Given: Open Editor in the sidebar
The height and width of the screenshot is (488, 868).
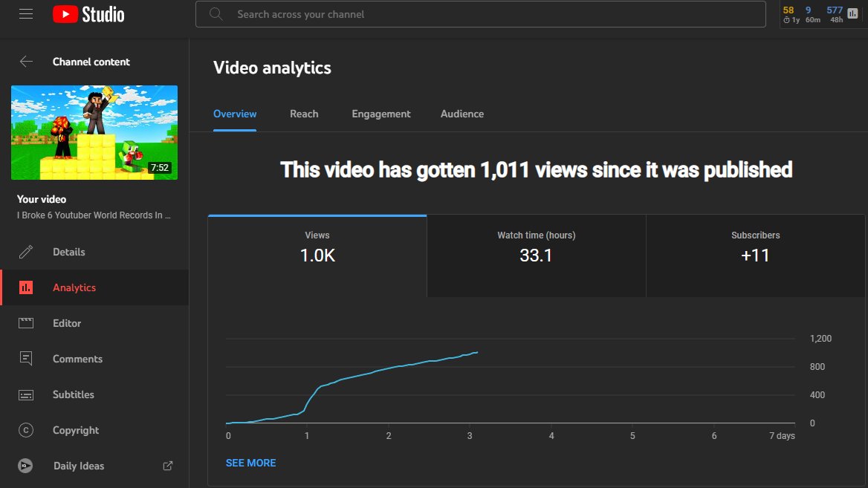Looking at the screenshot, I should [x=94, y=323].
